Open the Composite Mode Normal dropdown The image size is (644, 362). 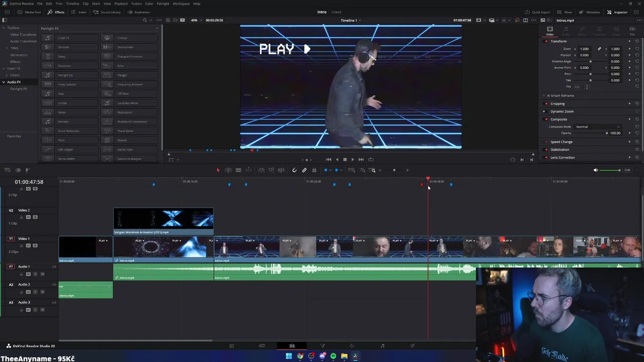[598, 127]
